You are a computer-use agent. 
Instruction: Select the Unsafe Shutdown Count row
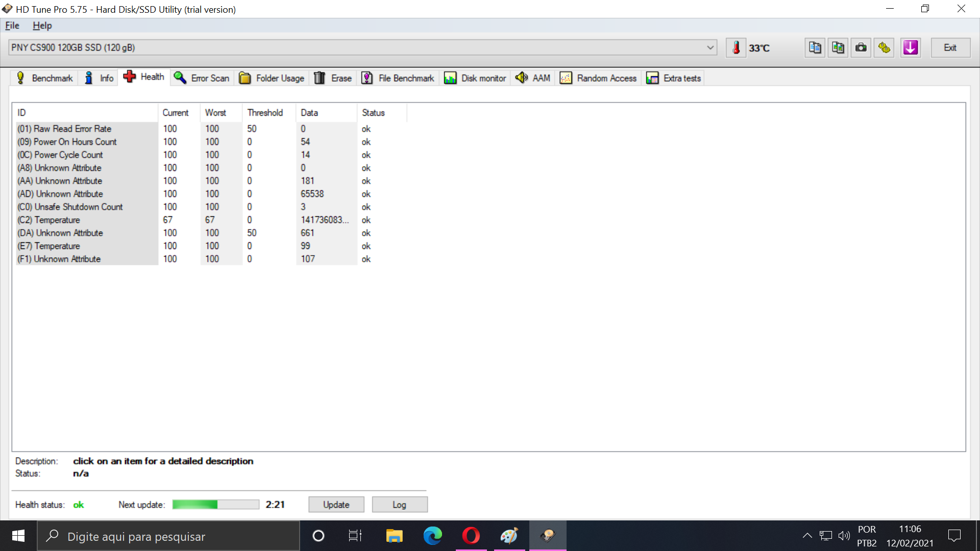(x=211, y=207)
